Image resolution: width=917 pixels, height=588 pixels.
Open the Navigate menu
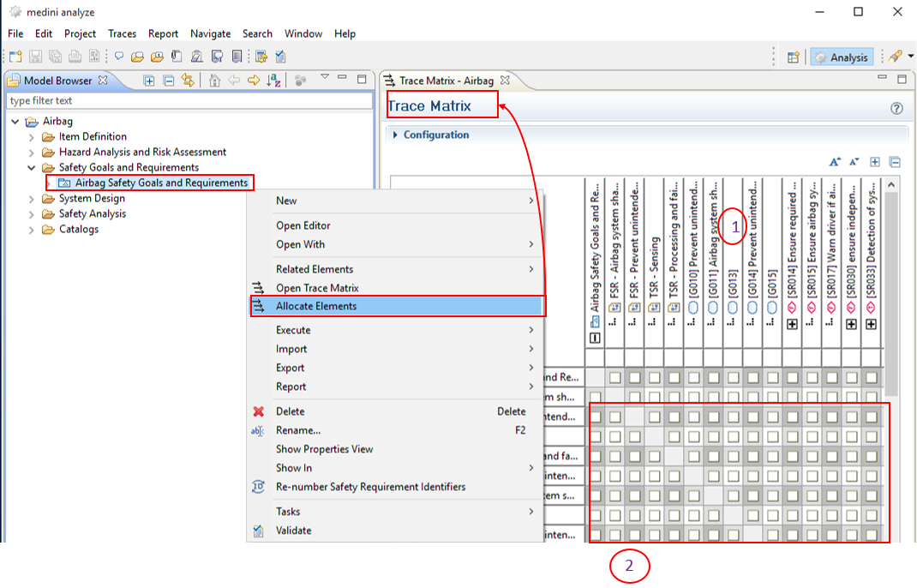click(x=210, y=33)
